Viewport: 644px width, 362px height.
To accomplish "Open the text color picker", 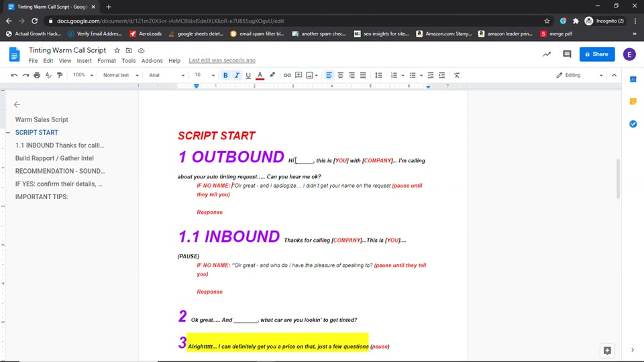I will (260, 75).
